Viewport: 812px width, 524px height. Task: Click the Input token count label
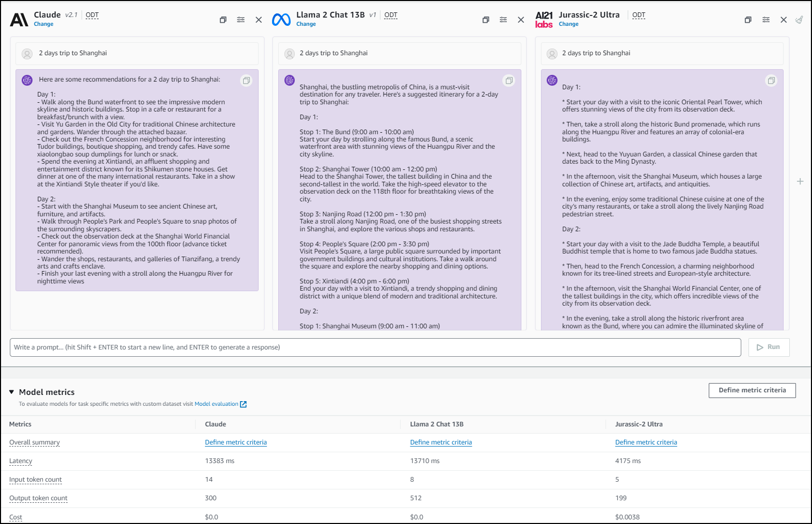36,480
